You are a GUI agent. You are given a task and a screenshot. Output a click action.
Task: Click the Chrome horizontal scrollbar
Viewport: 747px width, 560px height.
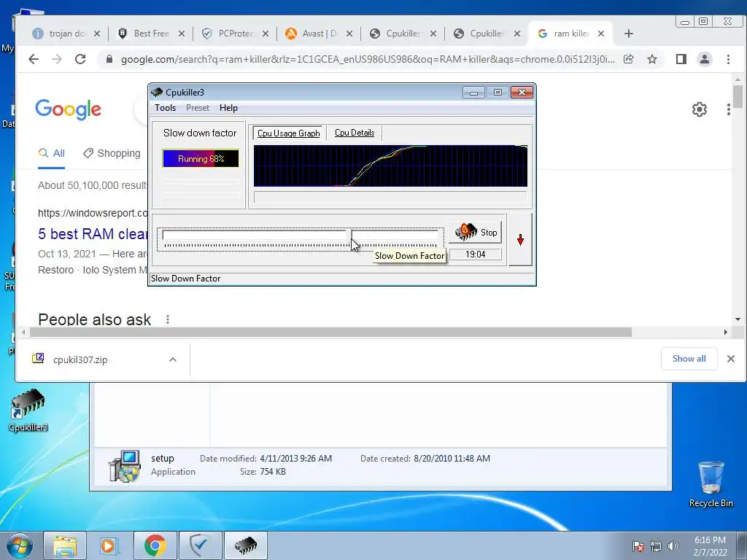pyautogui.click(x=330, y=332)
